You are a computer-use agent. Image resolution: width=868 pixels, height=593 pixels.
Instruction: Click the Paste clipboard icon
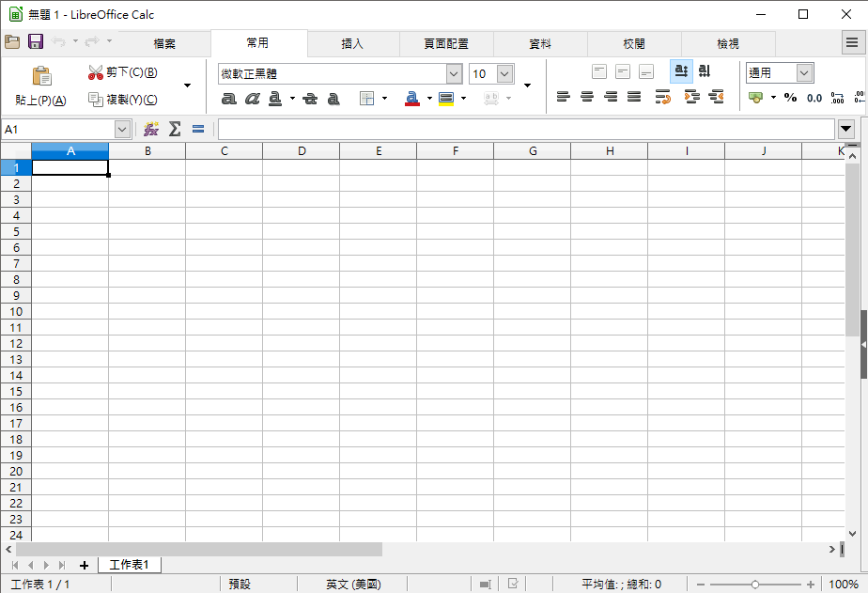pos(41,76)
